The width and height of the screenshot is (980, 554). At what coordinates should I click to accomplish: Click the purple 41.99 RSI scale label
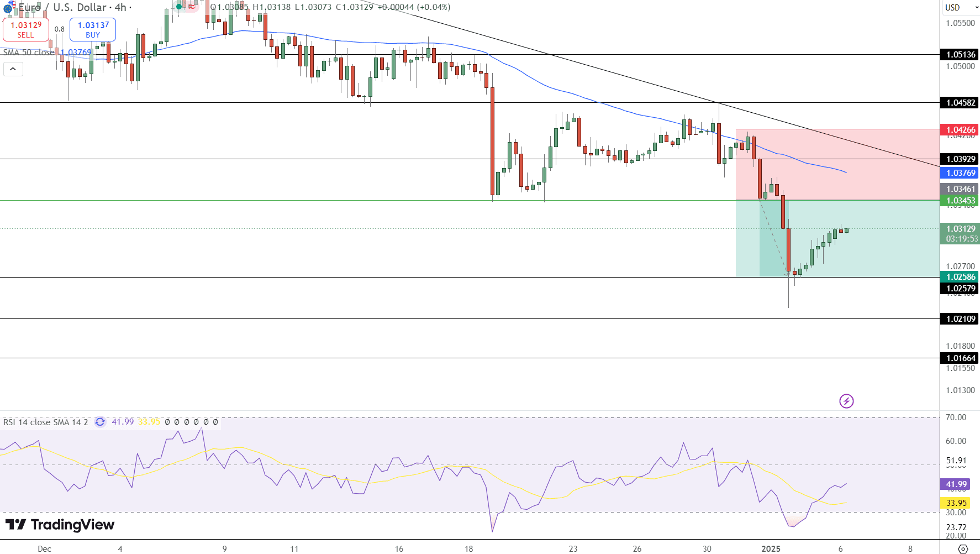(956, 484)
